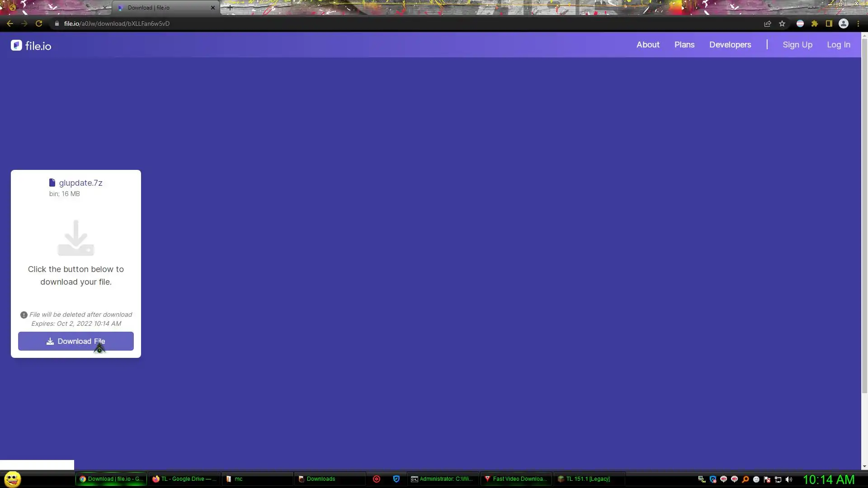The image size is (868, 488).
Task: Click the volume speaker tray icon
Action: 789,479
